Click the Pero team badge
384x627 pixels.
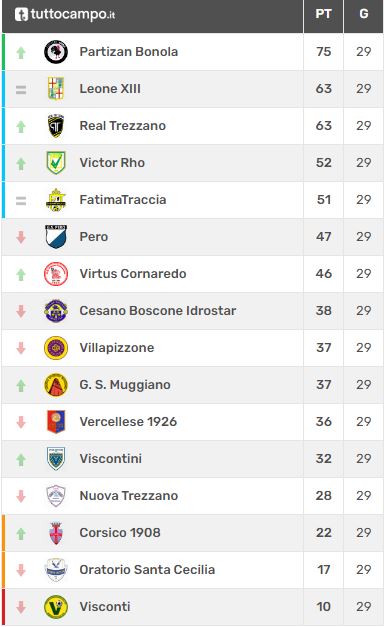coord(56,237)
